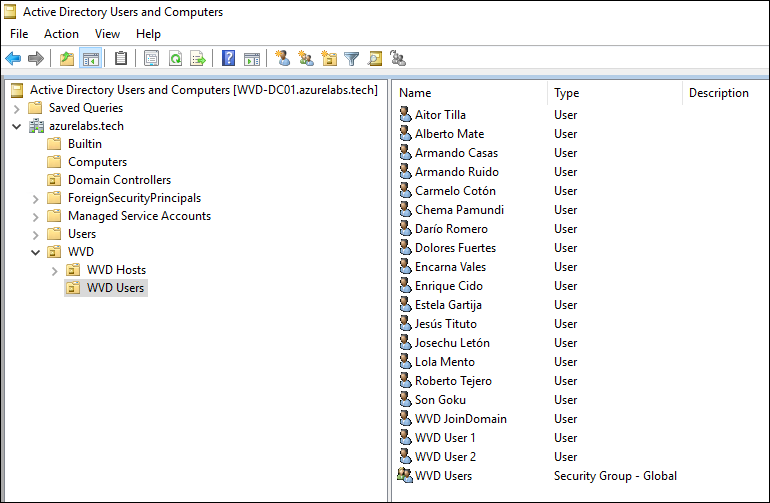Click the azurelabs.tech domain icon

point(36,126)
